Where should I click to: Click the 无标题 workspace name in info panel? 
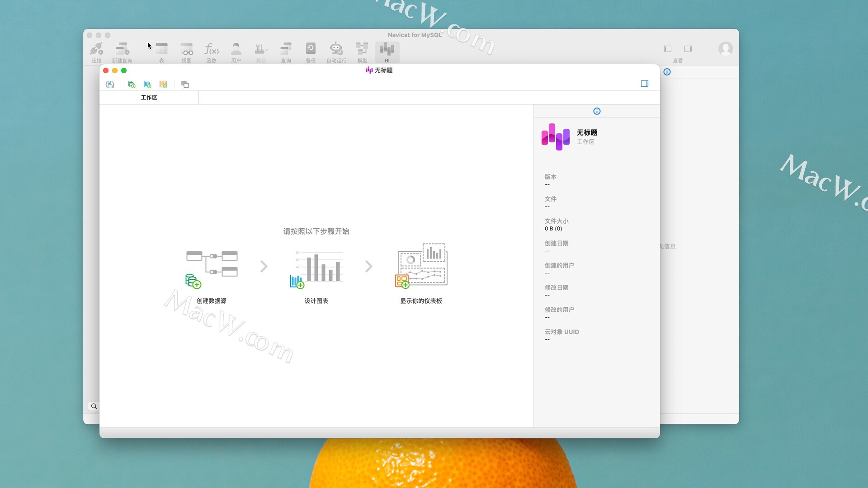click(x=587, y=132)
